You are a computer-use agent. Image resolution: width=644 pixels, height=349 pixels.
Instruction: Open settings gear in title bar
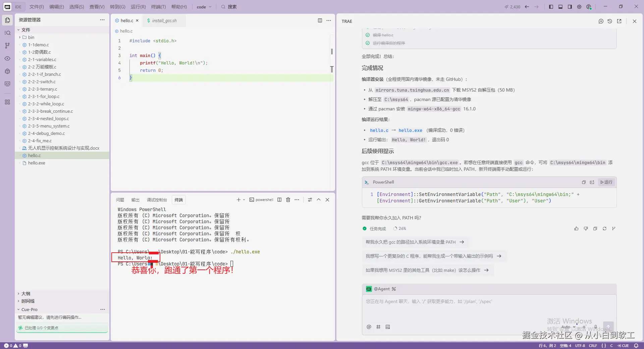click(x=579, y=7)
